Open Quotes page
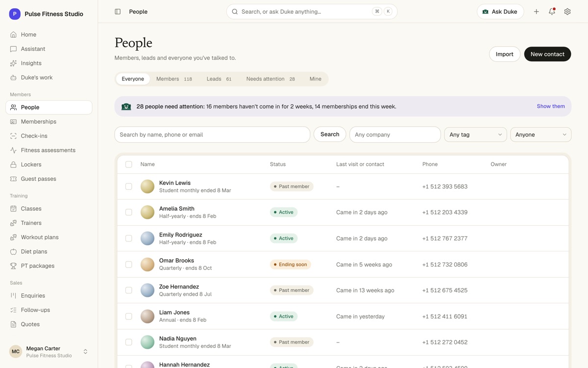This screenshot has width=588, height=368. click(49, 324)
